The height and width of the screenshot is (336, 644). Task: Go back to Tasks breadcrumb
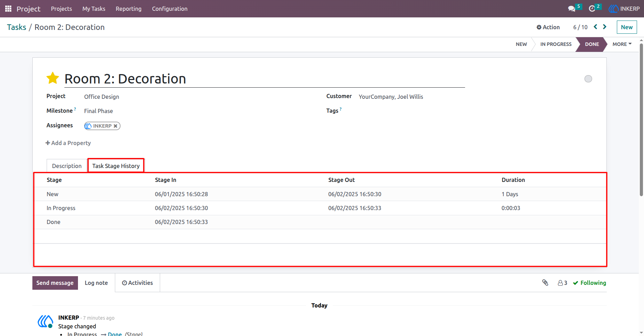[16, 27]
